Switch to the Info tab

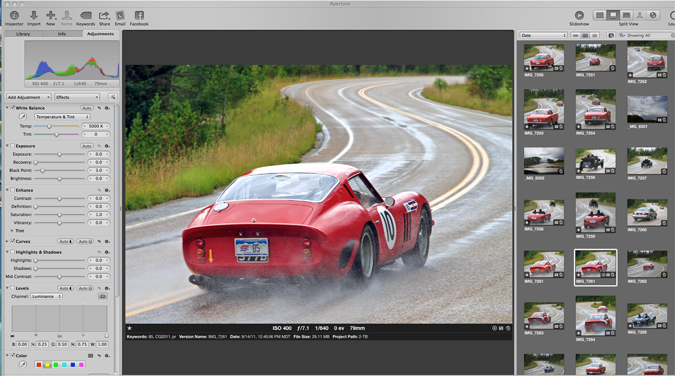[x=62, y=34]
